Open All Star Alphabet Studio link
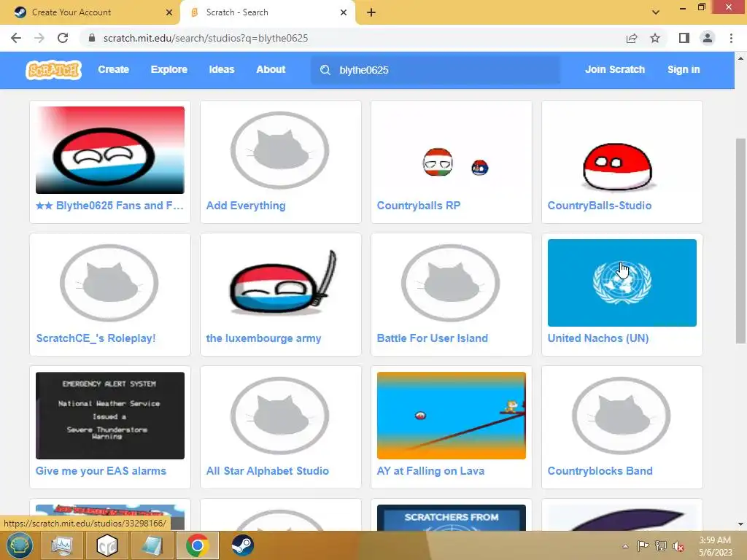 (267, 471)
